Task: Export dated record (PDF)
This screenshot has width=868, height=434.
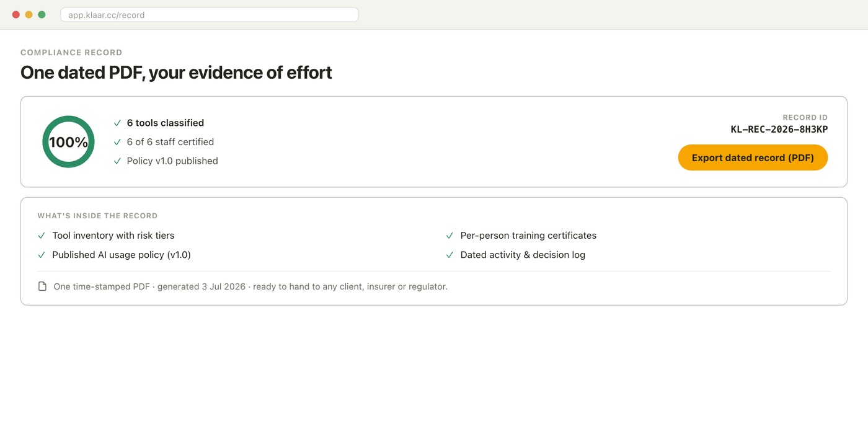Action: [753, 157]
